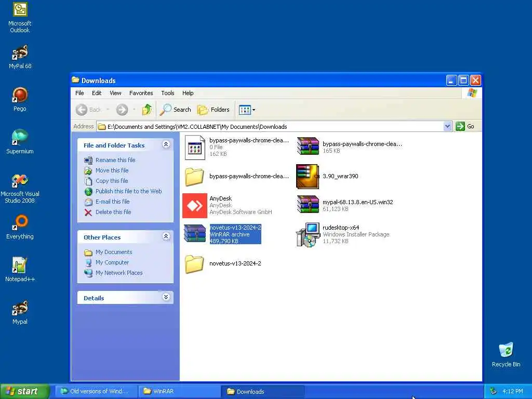Select the 3.90_wrar390 installer icon
Viewport: 532px width, 399px height.
(x=308, y=177)
